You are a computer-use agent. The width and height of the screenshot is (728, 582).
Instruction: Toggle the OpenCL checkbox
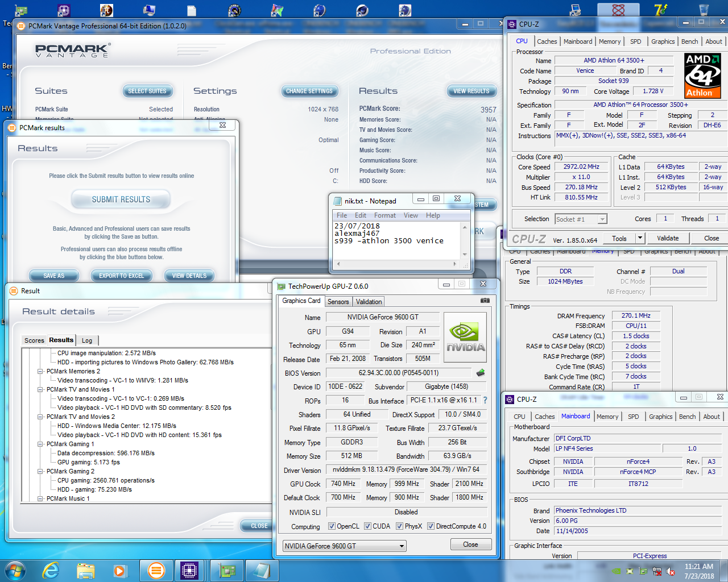coord(332,526)
